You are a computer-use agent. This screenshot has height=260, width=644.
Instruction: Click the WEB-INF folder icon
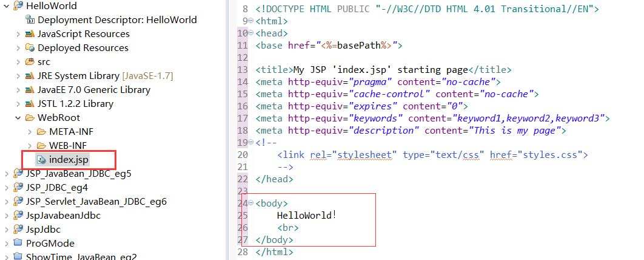[x=41, y=146]
